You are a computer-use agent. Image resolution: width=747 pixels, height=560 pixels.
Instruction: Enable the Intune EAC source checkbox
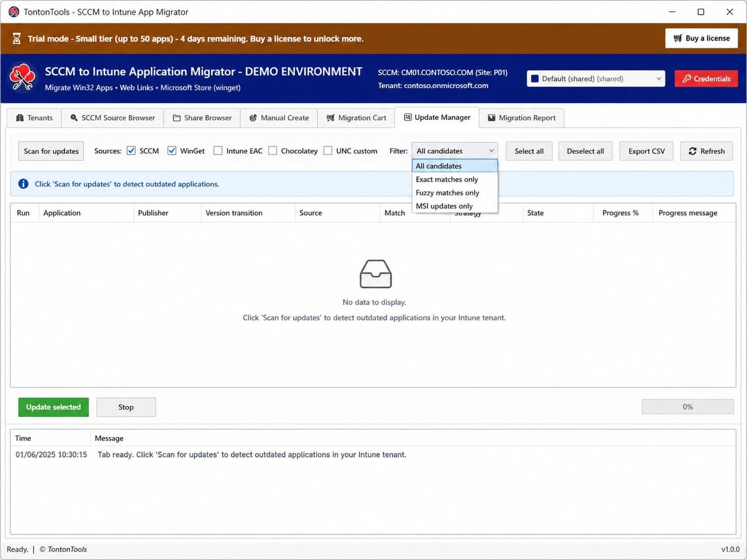click(x=218, y=151)
